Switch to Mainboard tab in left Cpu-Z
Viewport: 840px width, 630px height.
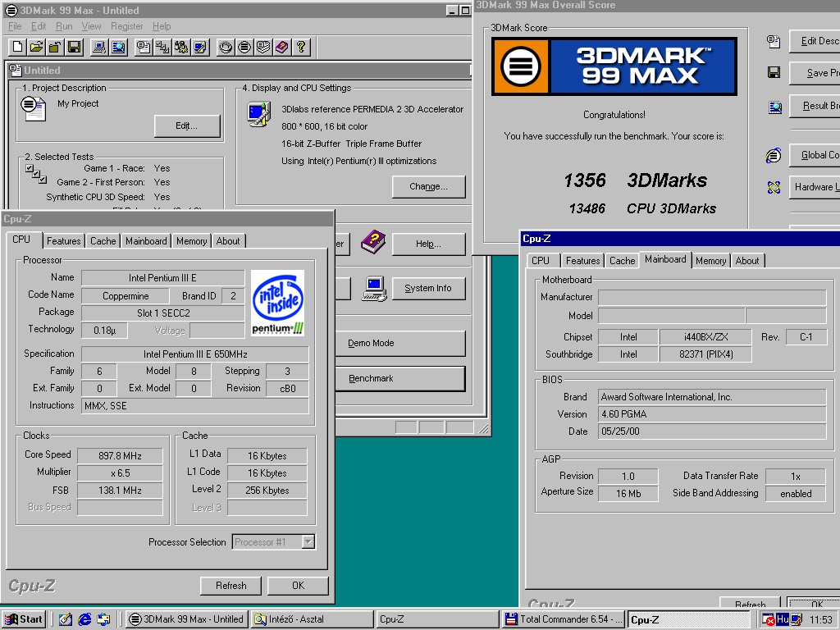146,241
